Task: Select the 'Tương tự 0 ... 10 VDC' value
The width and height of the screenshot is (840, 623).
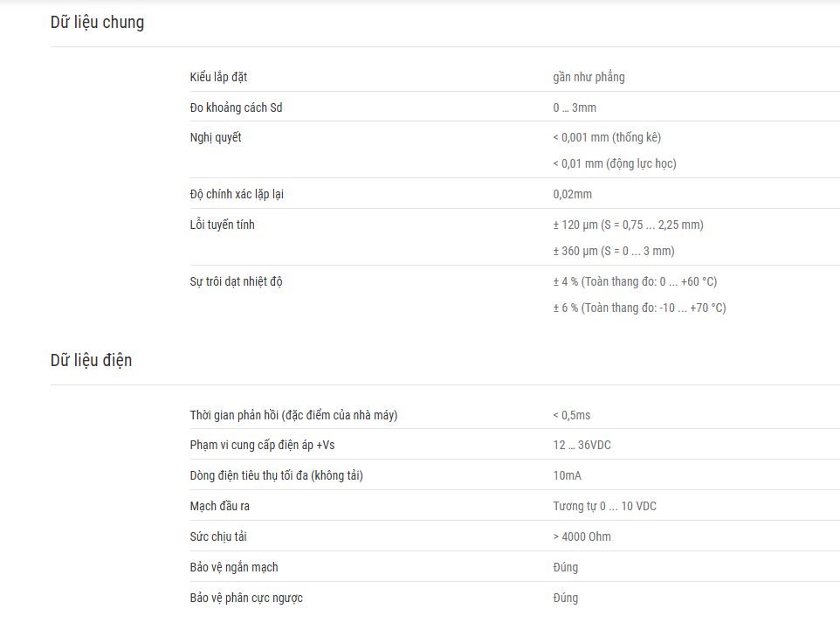Action: 605,507
